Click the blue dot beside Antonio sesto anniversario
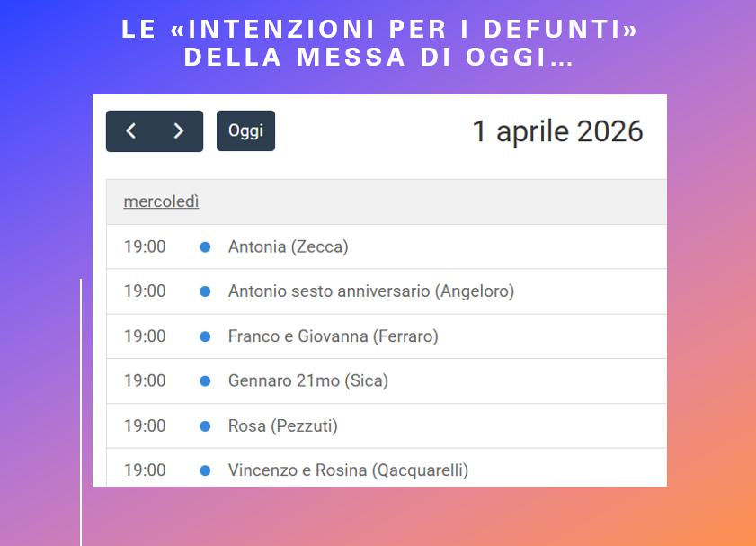Viewport: 756px width, 546px height. coord(205,291)
